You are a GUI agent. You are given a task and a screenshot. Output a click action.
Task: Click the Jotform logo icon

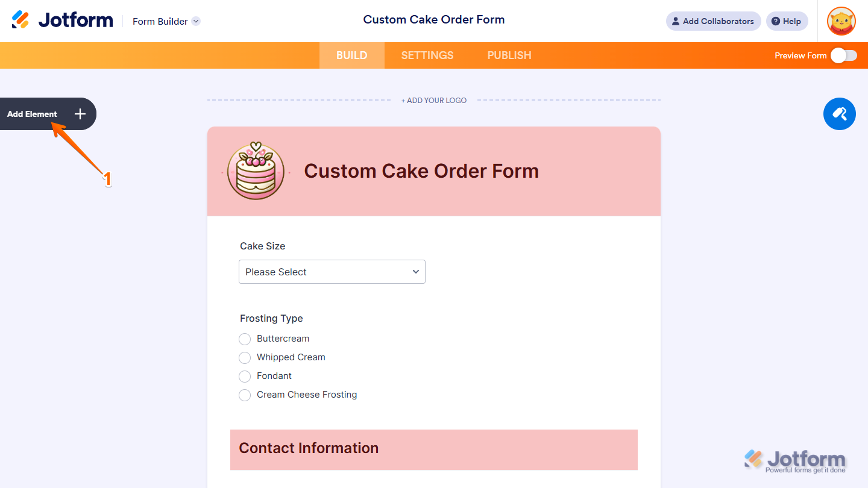click(x=20, y=20)
